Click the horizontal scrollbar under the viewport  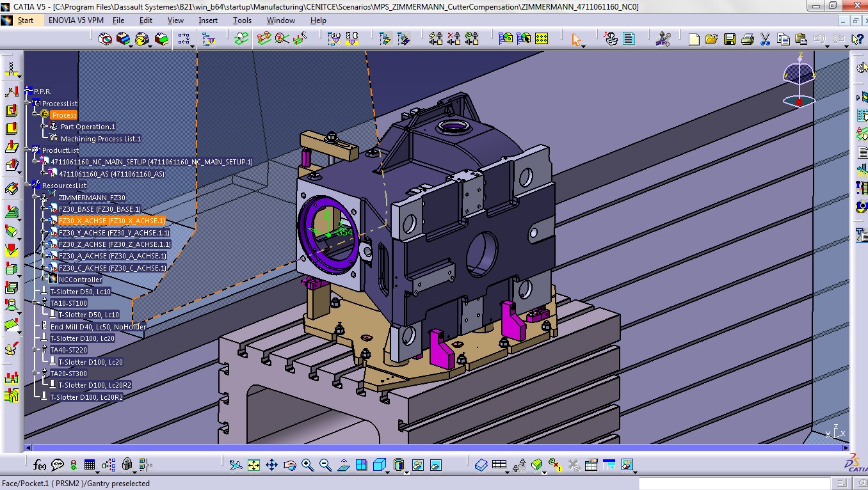click(437, 448)
